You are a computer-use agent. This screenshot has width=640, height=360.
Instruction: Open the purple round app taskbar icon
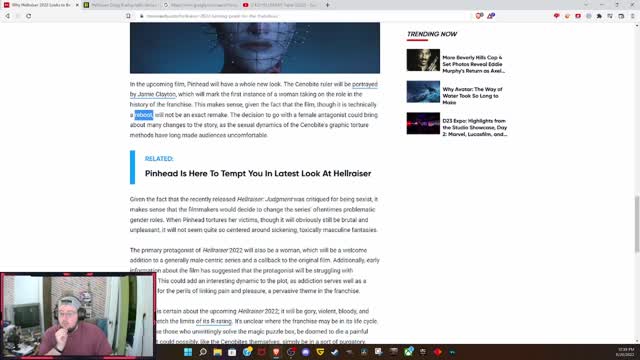pyautogui.click(x=306, y=352)
